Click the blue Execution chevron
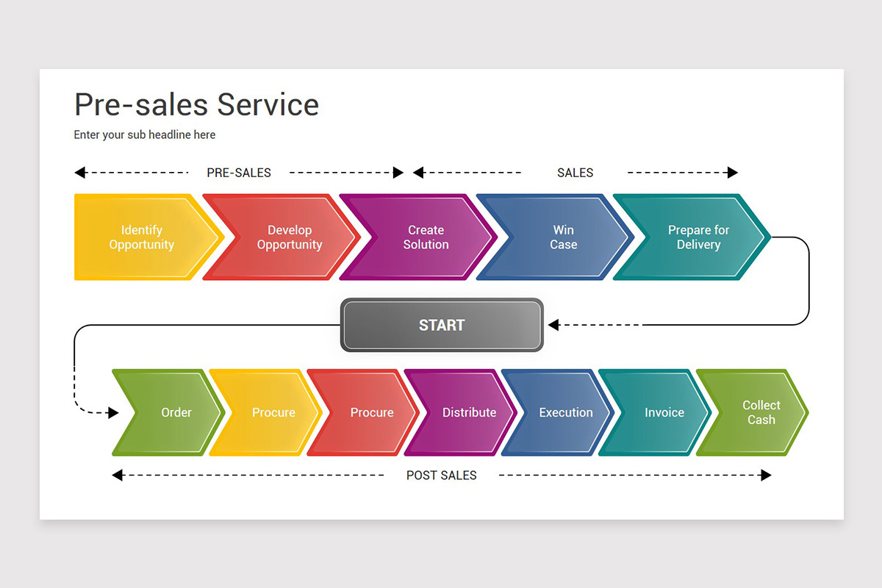The height and width of the screenshot is (588, 882). [x=559, y=412]
